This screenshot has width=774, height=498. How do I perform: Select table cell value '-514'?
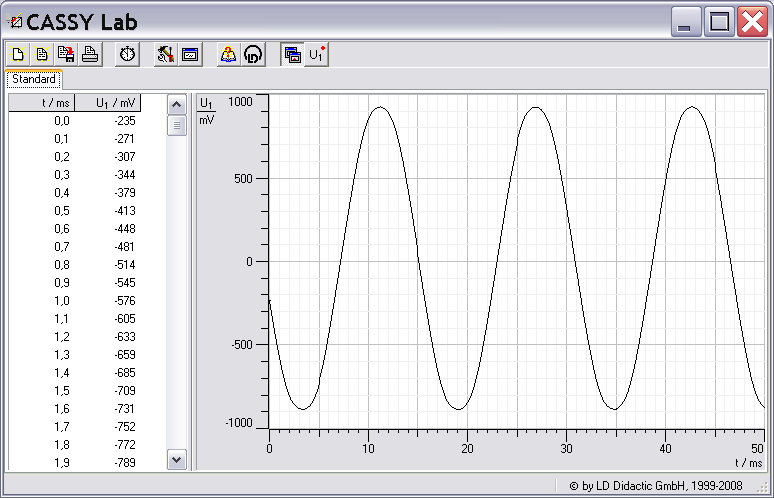pyautogui.click(x=124, y=265)
